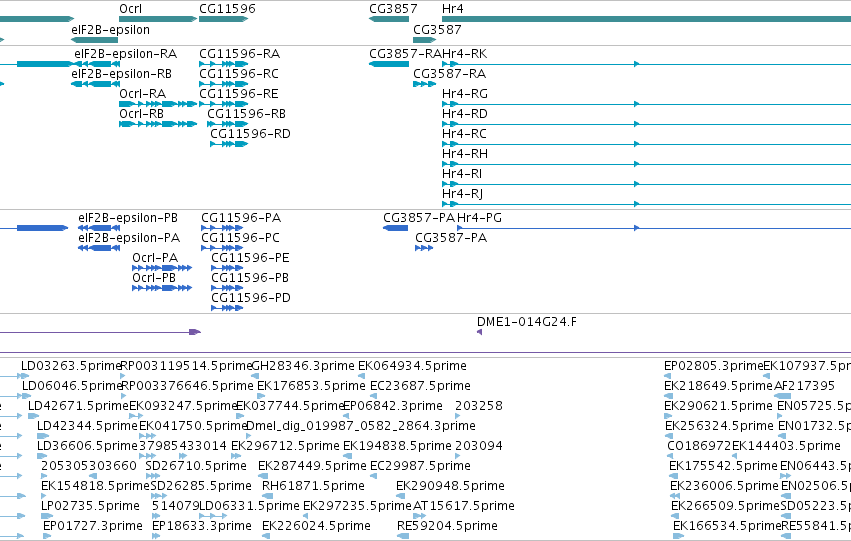The width and height of the screenshot is (851, 541).
Task: Click the CG11596-PA protein label
Action: coord(241,218)
